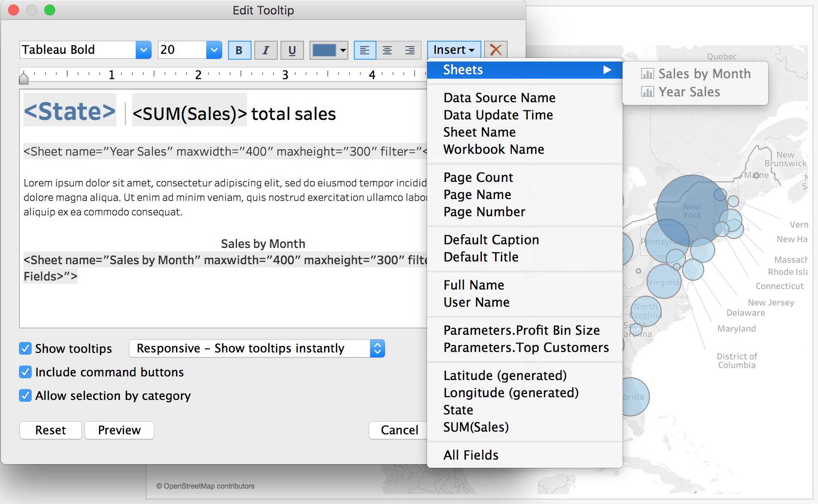Toggle Underline formatting button
818x504 pixels.
tap(292, 50)
